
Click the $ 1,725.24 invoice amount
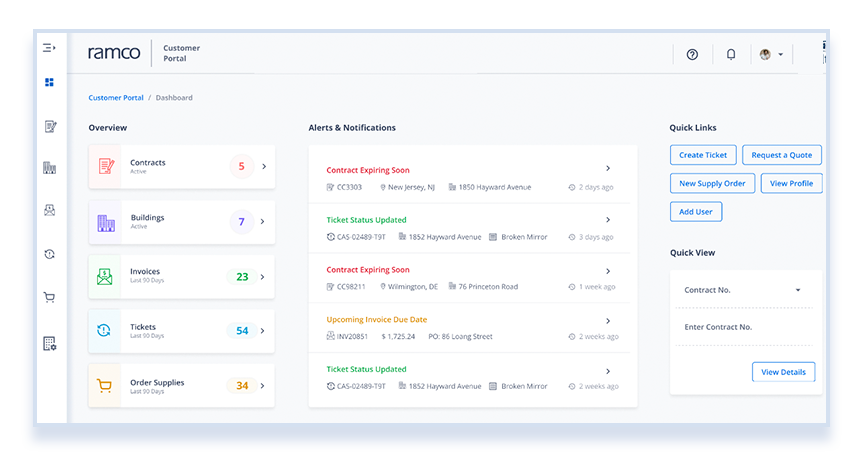coord(398,336)
